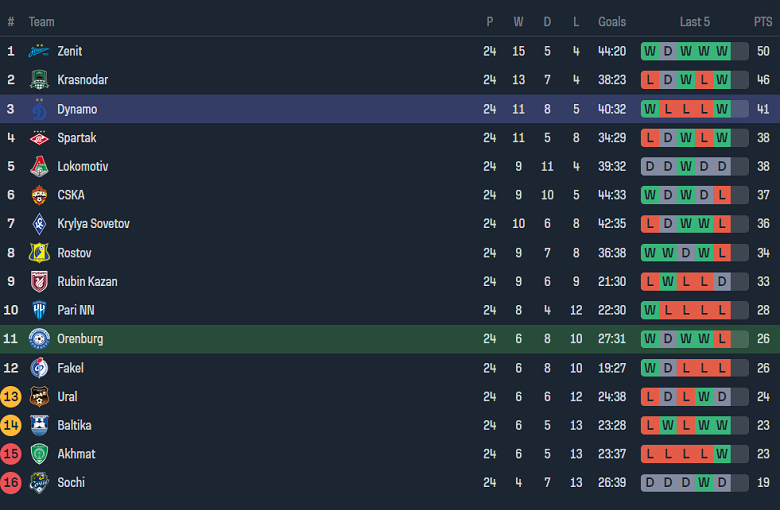This screenshot has height=510, width=780.
Task: Open the Orenburg team link
Action: point(80,339)
